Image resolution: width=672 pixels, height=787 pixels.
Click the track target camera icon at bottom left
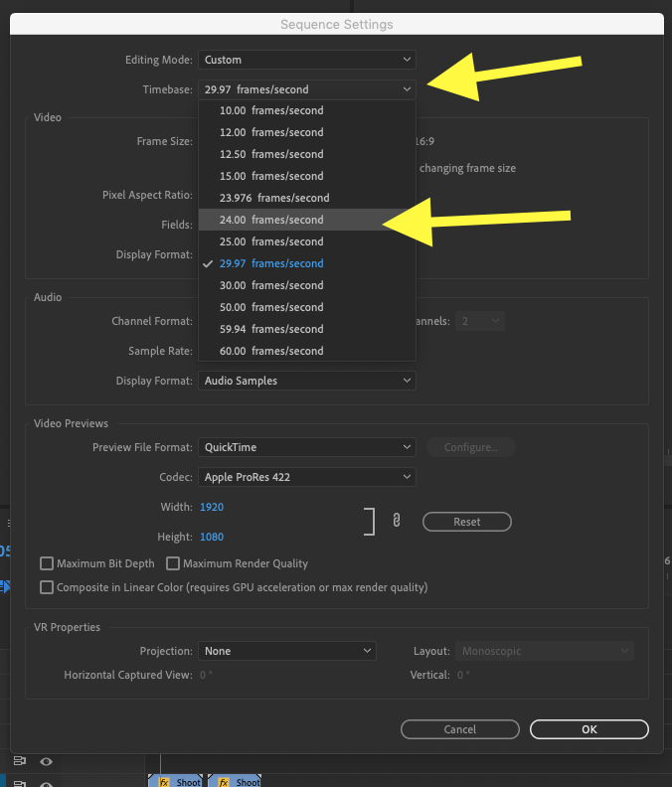coord(19,761)
